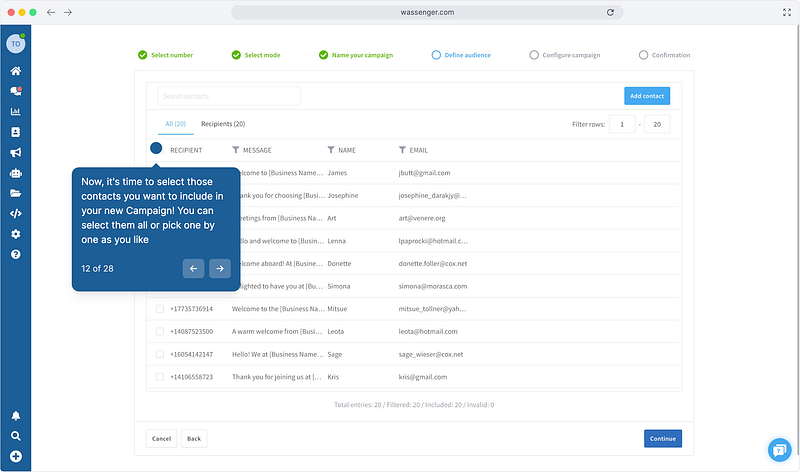Check the box for +17735736914

[160, 308]
